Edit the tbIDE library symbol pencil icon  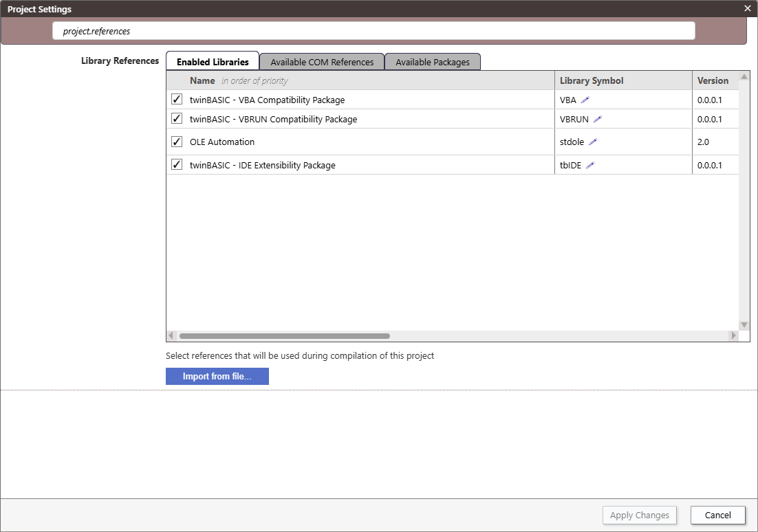click(x=592, y=165)
